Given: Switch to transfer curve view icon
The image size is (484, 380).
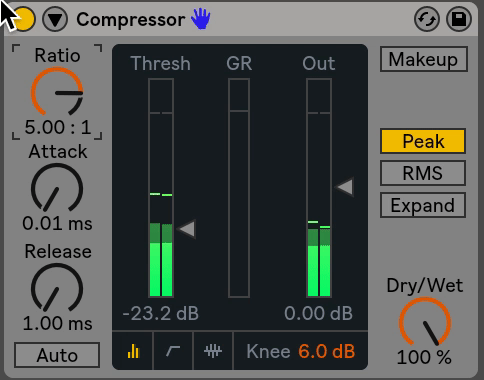Looking at the screenshot, I should [x=173, y=351].
